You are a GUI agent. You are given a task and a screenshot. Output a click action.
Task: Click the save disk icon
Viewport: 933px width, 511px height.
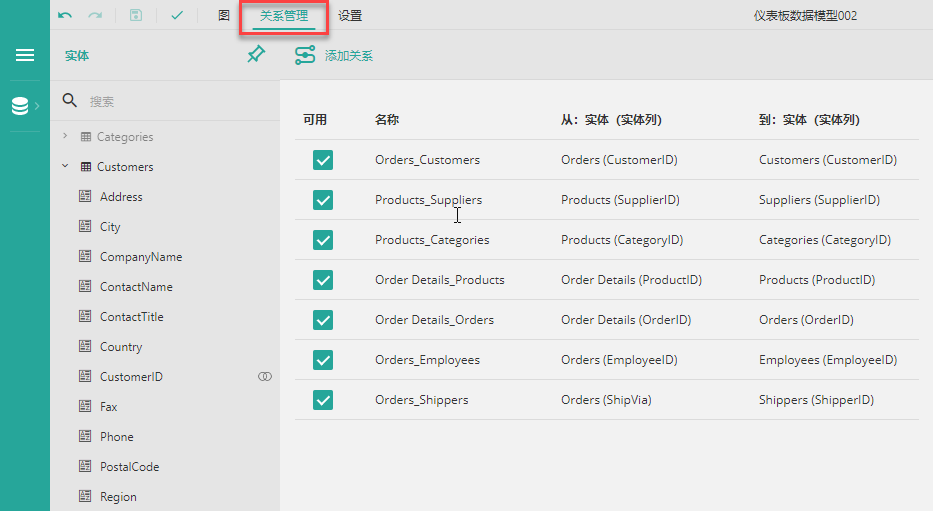point(136,15)
